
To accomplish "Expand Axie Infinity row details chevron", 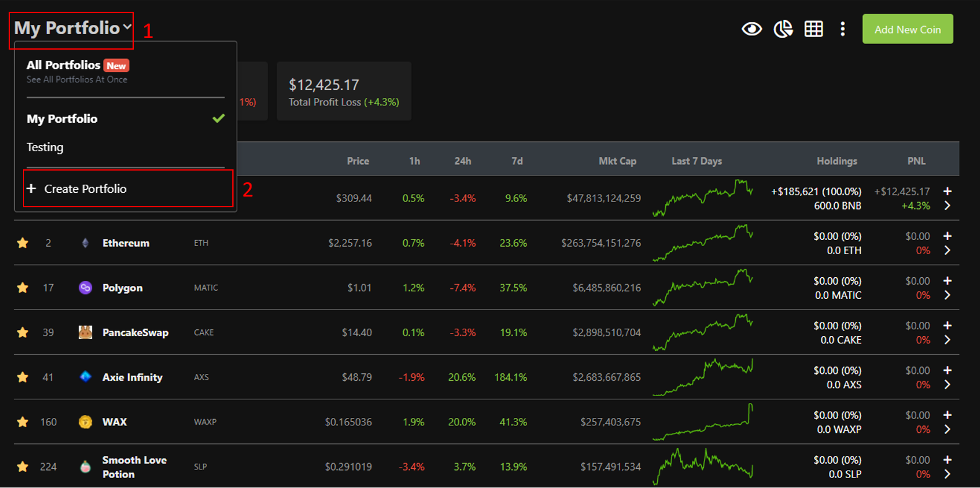I will [947, 384].
